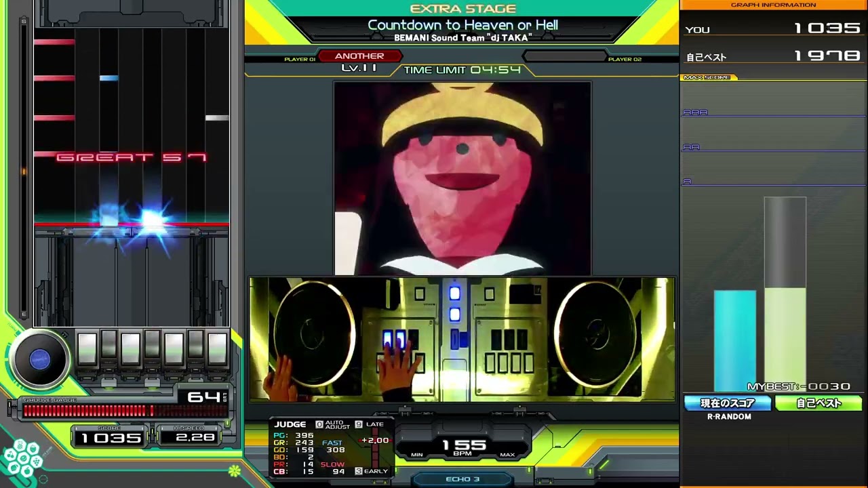Click the 155 BPM display

464,447
